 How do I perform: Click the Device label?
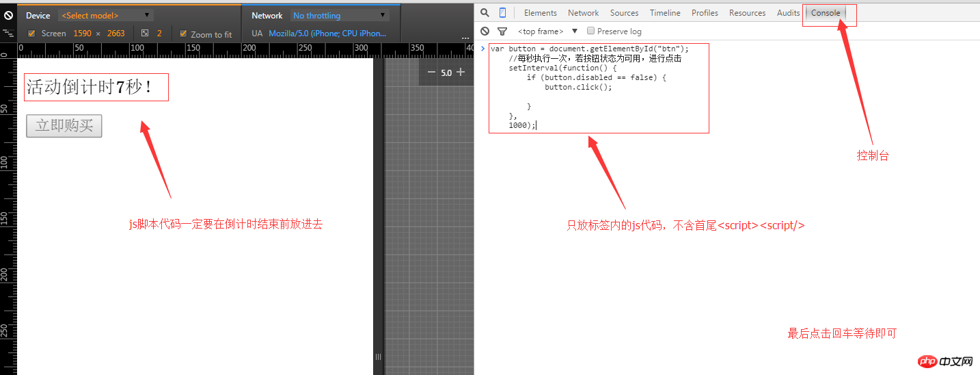(38, 15)
